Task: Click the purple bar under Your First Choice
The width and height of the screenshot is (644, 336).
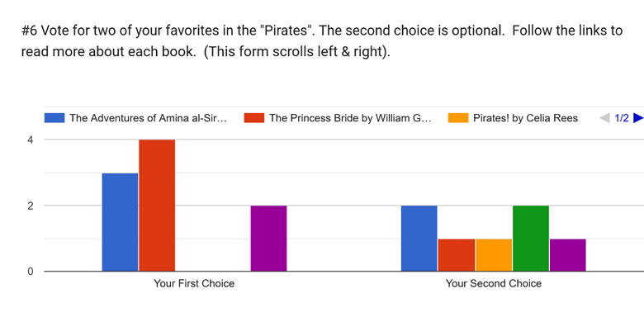Action: coord(268,239)
